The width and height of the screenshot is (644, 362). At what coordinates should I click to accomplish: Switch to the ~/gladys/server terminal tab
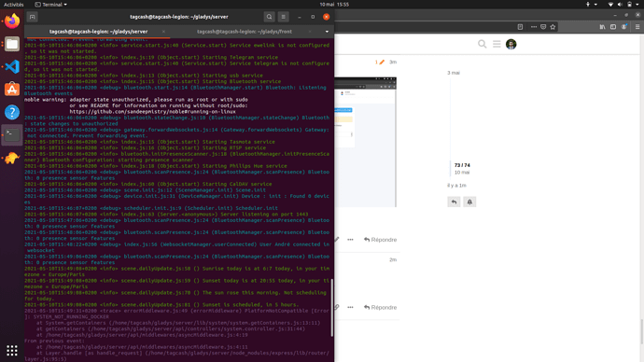pos(98,32)
